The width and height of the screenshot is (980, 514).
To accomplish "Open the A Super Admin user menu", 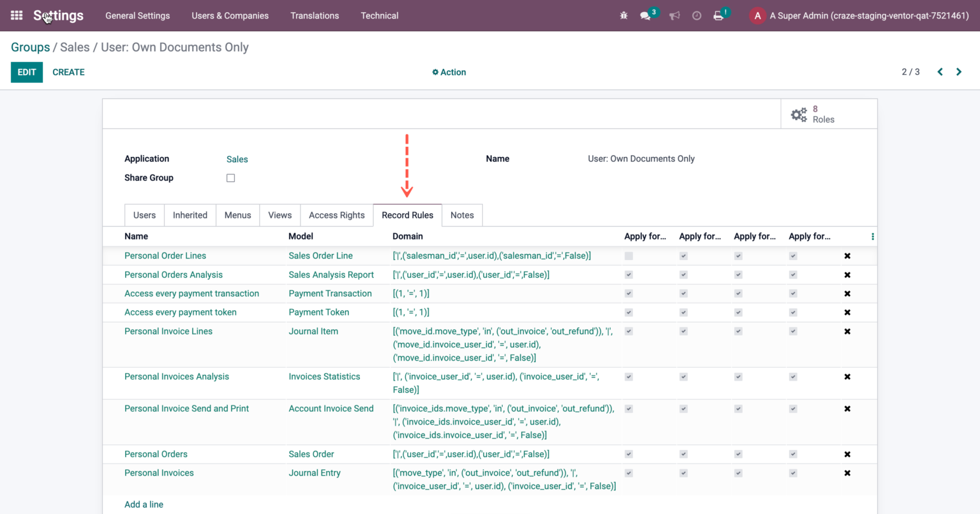I will 858,15.
